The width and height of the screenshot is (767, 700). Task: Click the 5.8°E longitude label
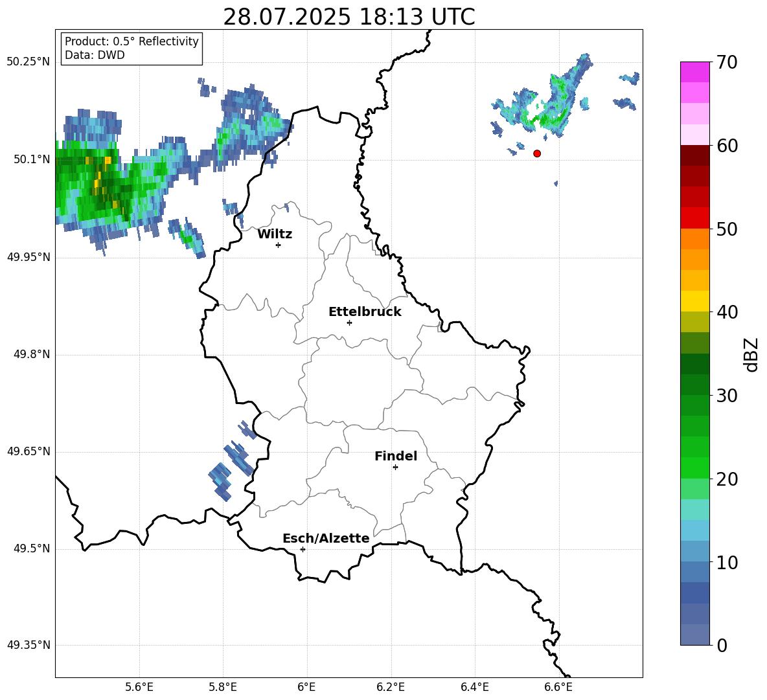point(223,687)
